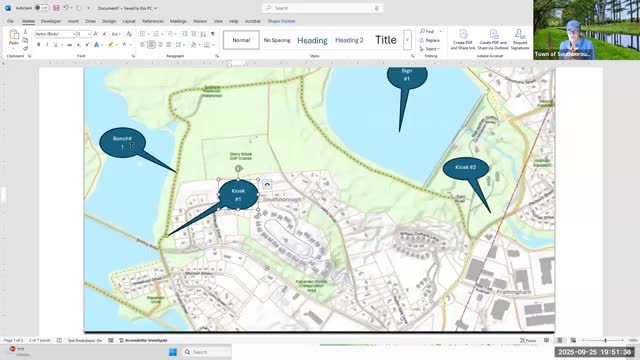Click the Cut scissors icon
This screenshot has height=360, width=640.
coord(25,32)
